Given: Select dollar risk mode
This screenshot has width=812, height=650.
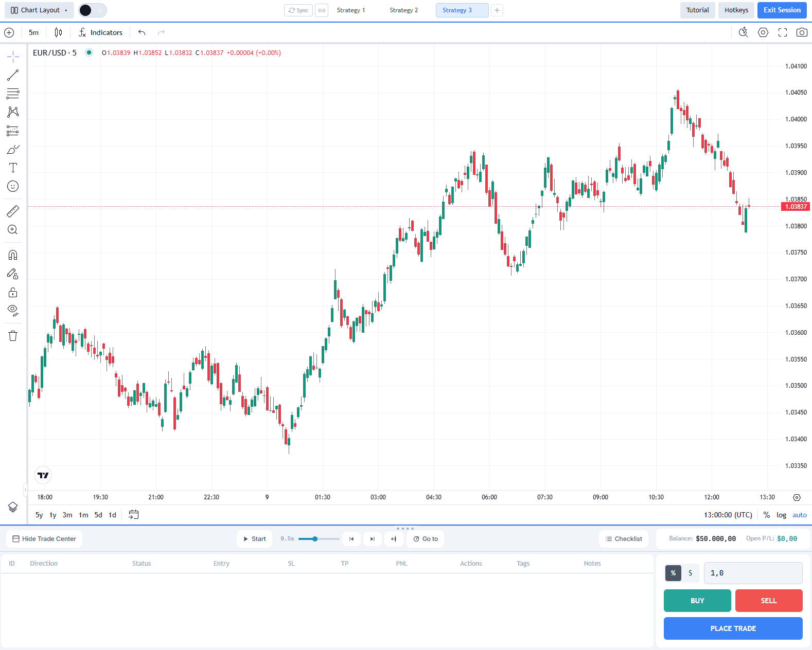Looking at the screenshot, I should click(x=691, y=573).
